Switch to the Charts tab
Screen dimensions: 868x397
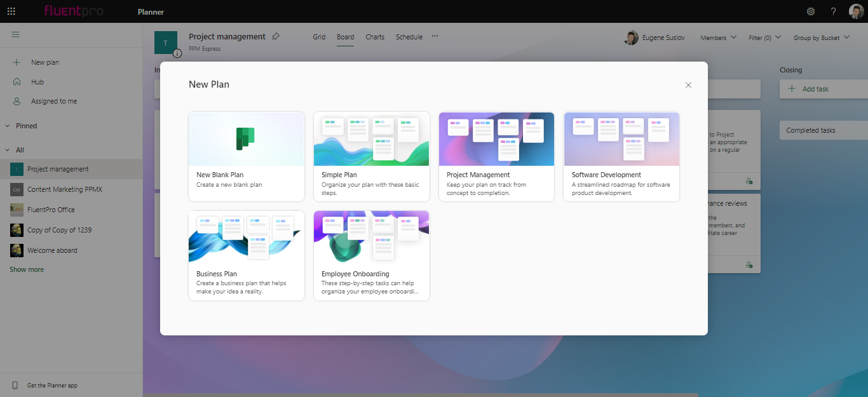375,37
